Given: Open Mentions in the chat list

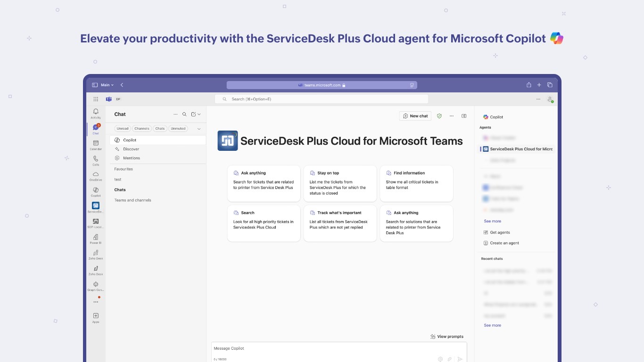Looking at the screenshot, I should tap(157, 158).
